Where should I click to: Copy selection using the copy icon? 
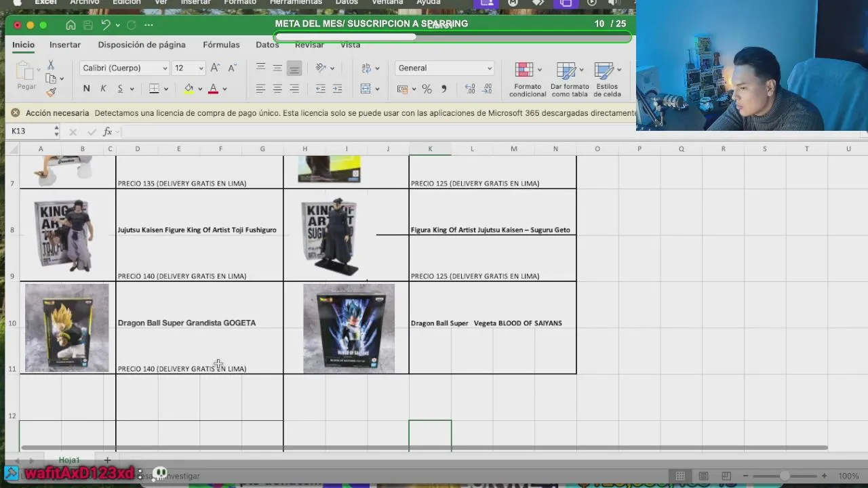tap(51, 79)
